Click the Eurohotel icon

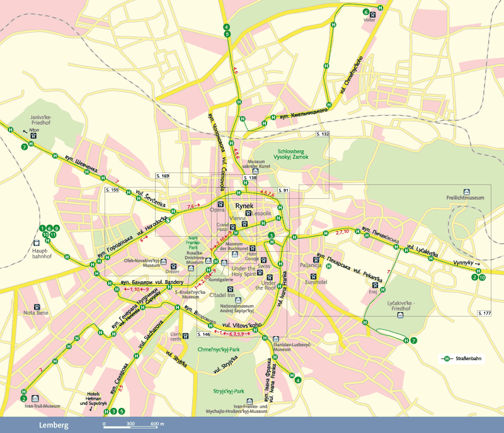pyautogui.click(x=313, y=276)
